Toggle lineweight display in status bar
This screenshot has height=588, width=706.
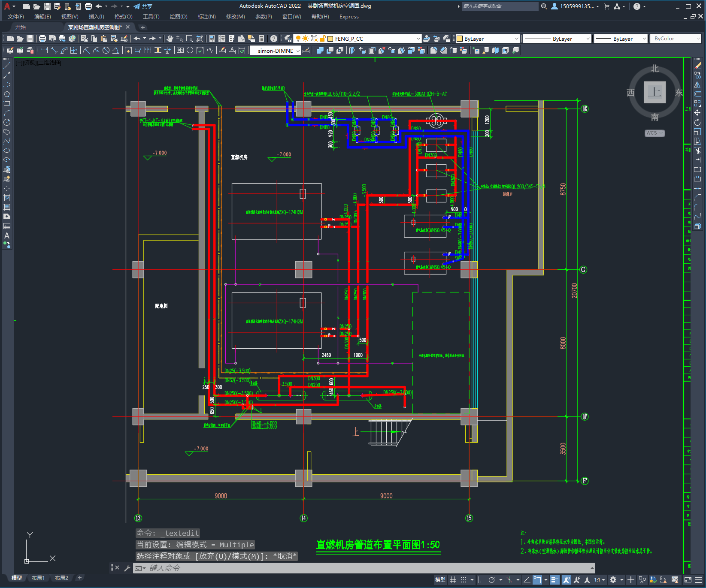(x=555, y=580)
